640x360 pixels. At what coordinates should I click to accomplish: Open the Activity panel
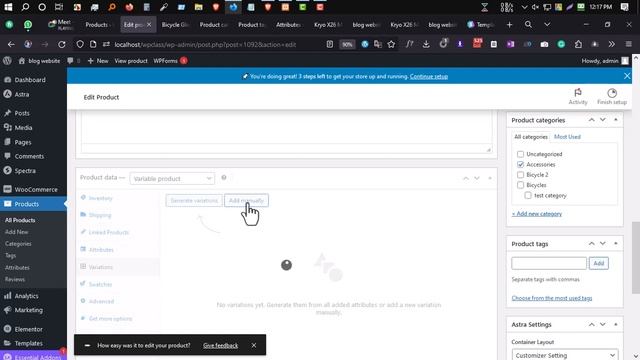[578, 97]
